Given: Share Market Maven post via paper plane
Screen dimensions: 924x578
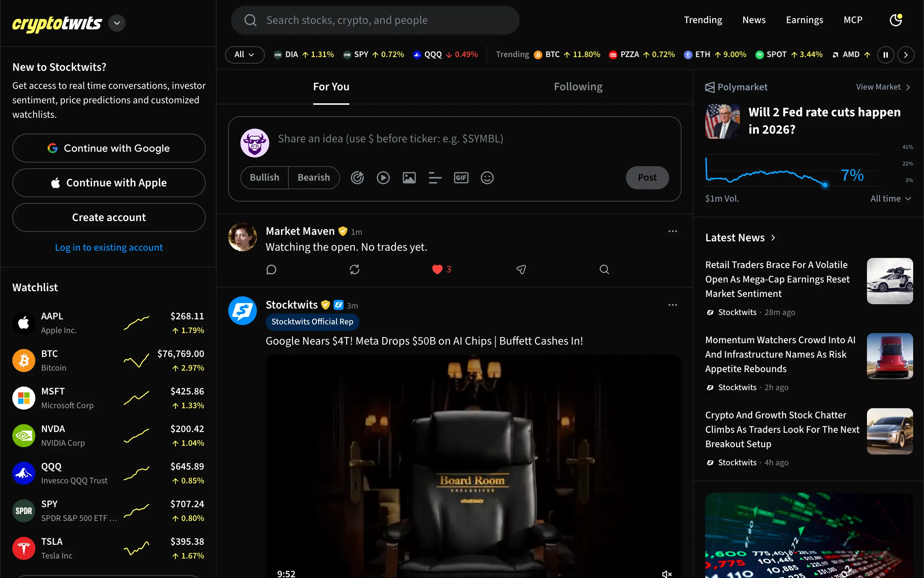Looking at the screenshot, I should (521, 269).
